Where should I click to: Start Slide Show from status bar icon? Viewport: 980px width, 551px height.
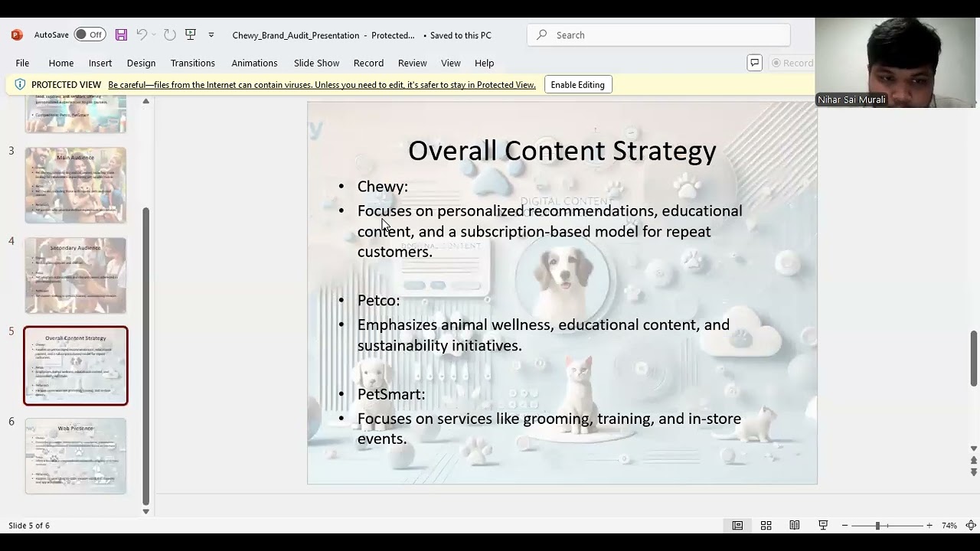(x=823, y=526)
